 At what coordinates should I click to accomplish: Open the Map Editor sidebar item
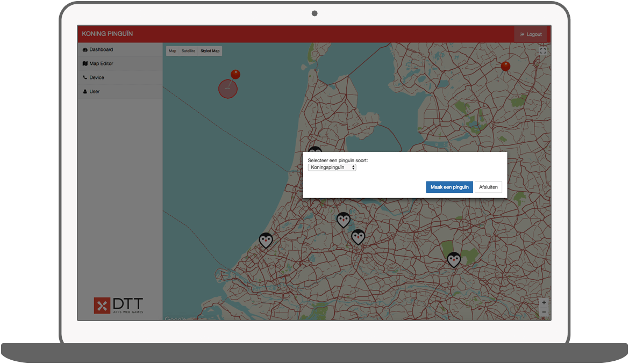[x=120, y=64]
